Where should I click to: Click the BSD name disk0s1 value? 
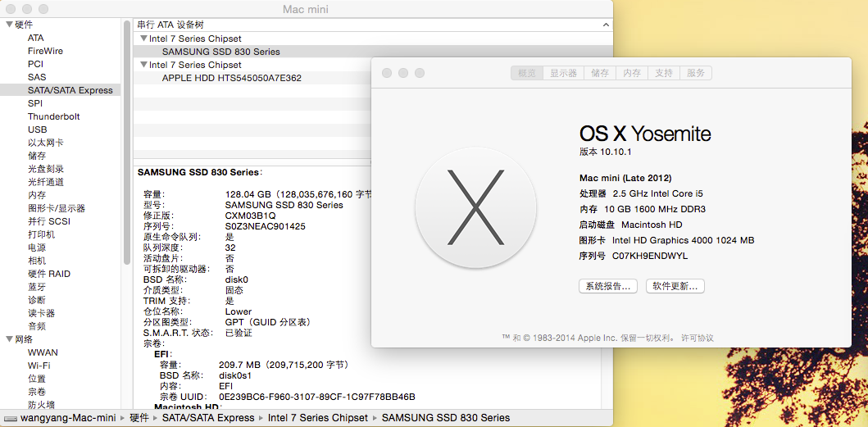[x=236, y=375]
